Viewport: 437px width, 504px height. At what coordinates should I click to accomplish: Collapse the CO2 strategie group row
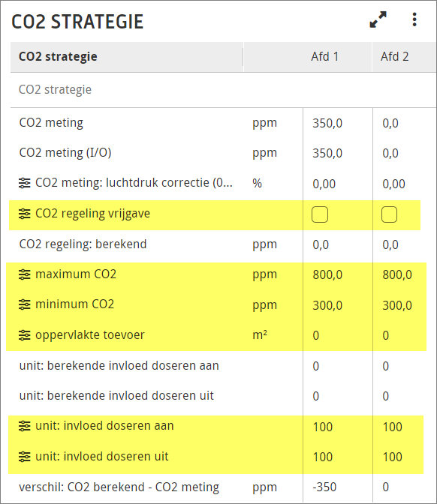coord(55,90)
